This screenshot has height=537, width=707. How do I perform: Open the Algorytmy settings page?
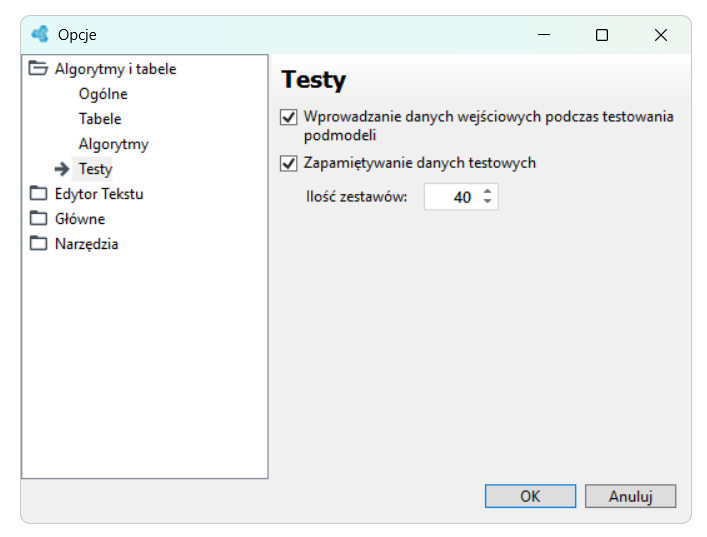coord(114,144)
